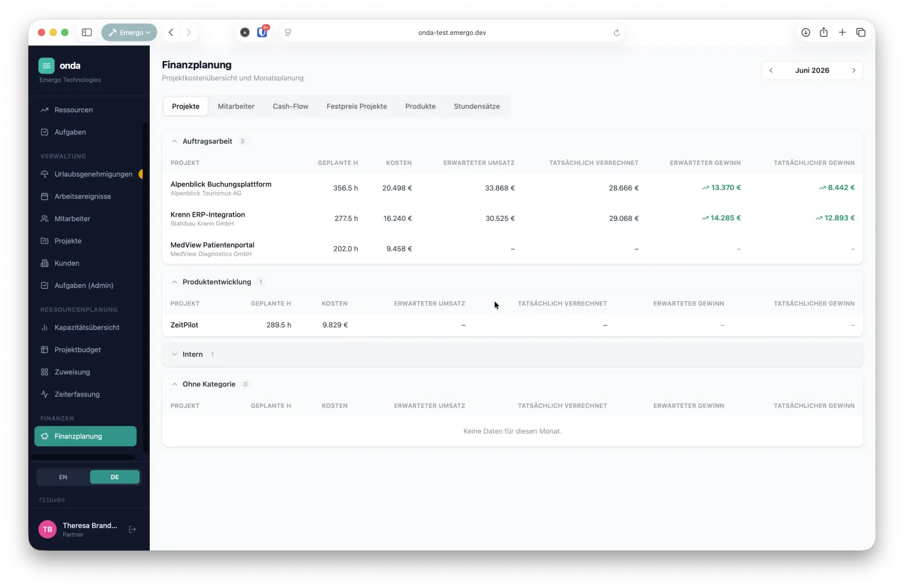Open Mitarbeiter people icon in sidebar
This screenshot has height=588, width=904.
(x=45, y=219)
